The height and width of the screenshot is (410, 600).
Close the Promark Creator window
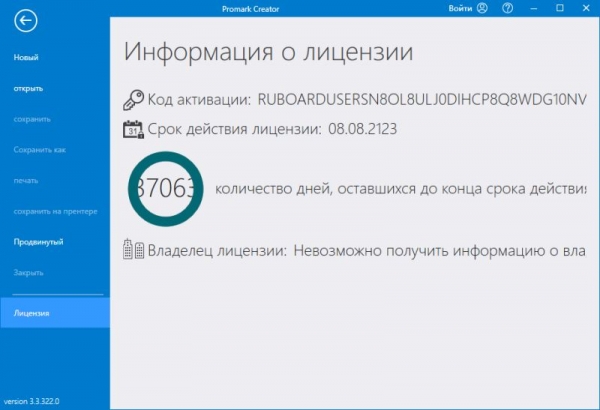tap(586, 8)
